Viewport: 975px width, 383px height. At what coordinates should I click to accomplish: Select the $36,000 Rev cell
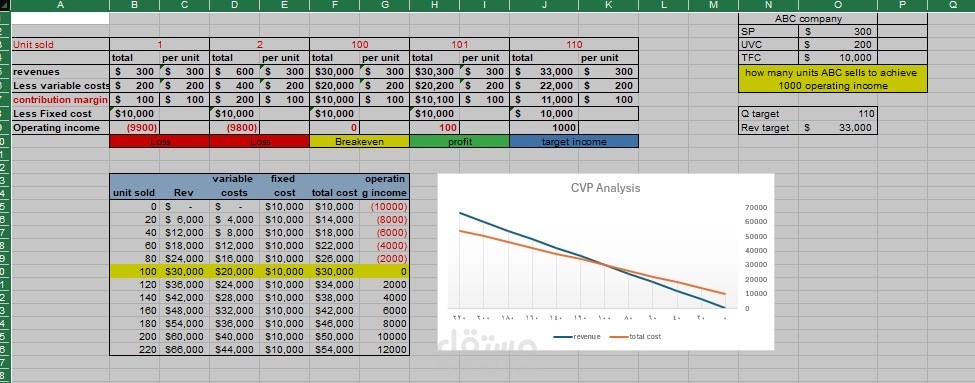click(184, 284)
